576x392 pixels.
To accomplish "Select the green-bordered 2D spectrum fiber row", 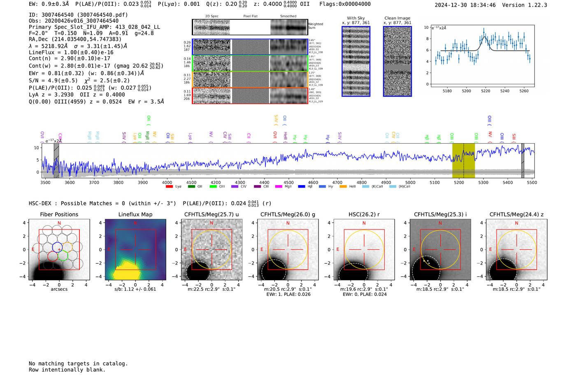I will (250, 63).
